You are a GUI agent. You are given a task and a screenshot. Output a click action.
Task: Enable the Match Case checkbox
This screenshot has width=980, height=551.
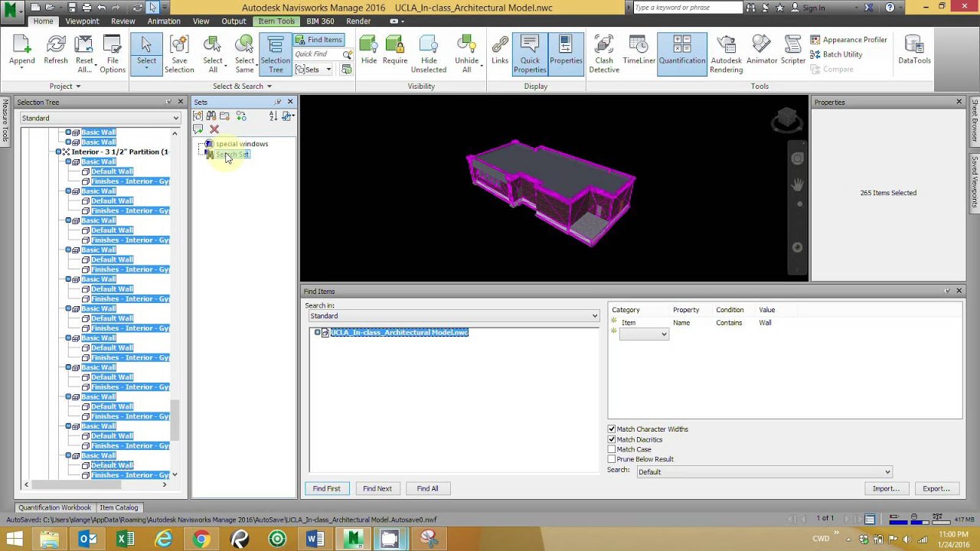click(x=612, y=449)
